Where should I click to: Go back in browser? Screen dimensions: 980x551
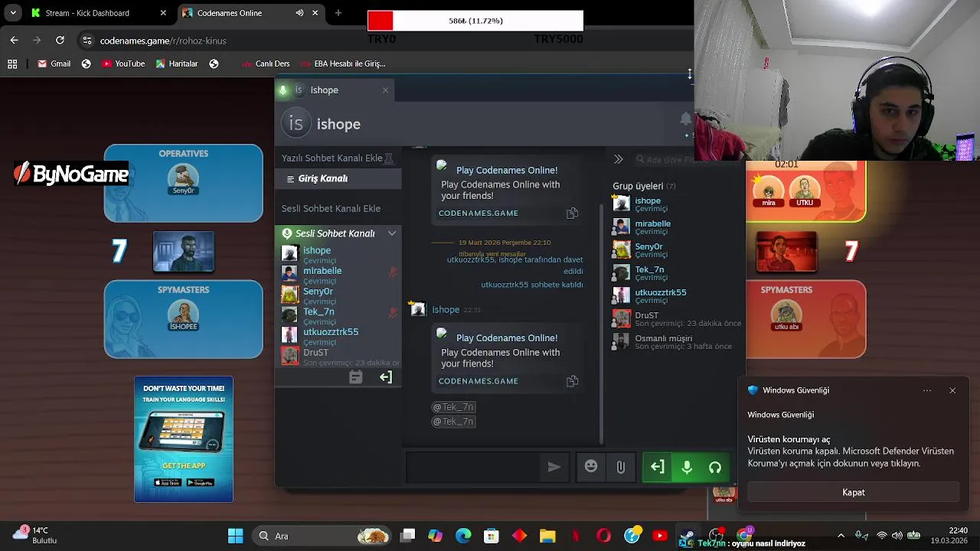point(14,41)
